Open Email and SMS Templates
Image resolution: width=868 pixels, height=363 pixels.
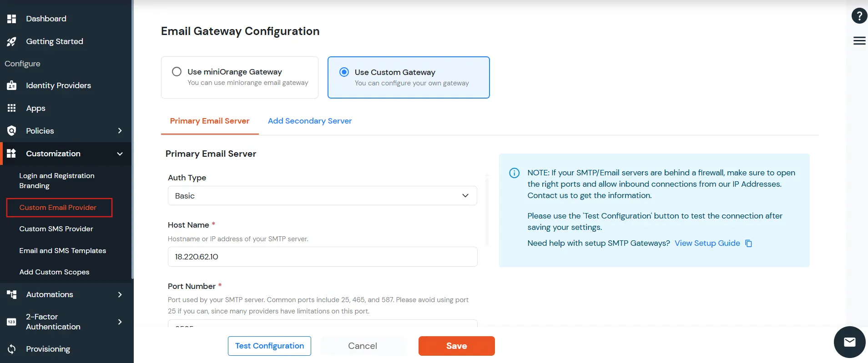[x=63, y=251]
